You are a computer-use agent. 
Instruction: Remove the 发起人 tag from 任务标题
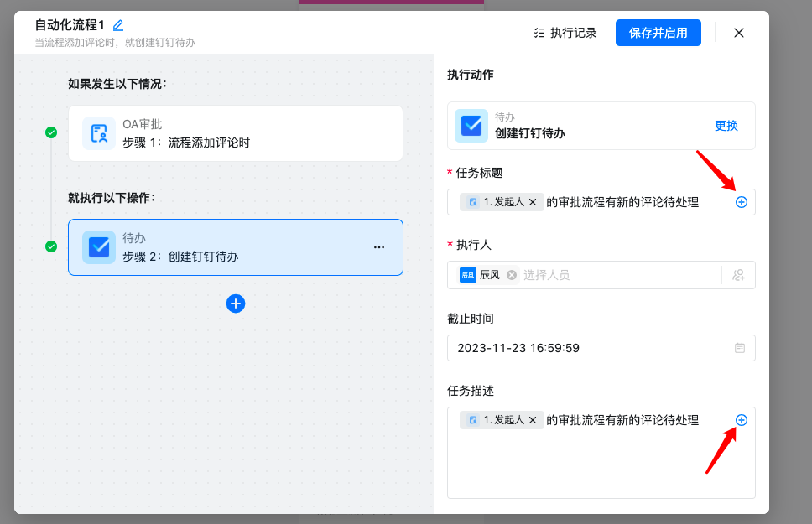coord(533,202)
